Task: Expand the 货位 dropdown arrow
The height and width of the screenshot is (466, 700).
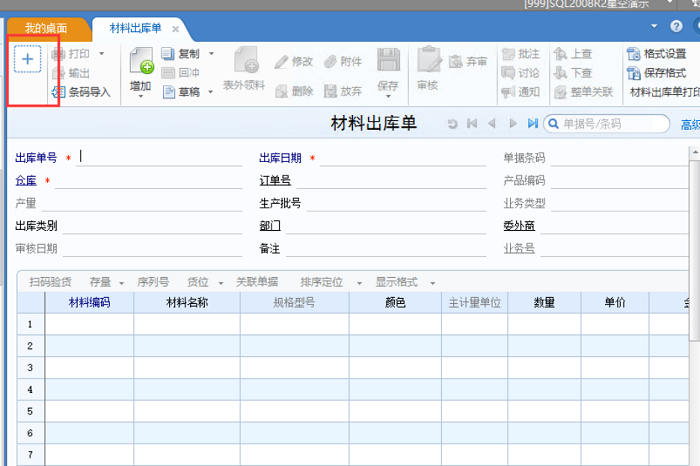Action: coord(221,283)
